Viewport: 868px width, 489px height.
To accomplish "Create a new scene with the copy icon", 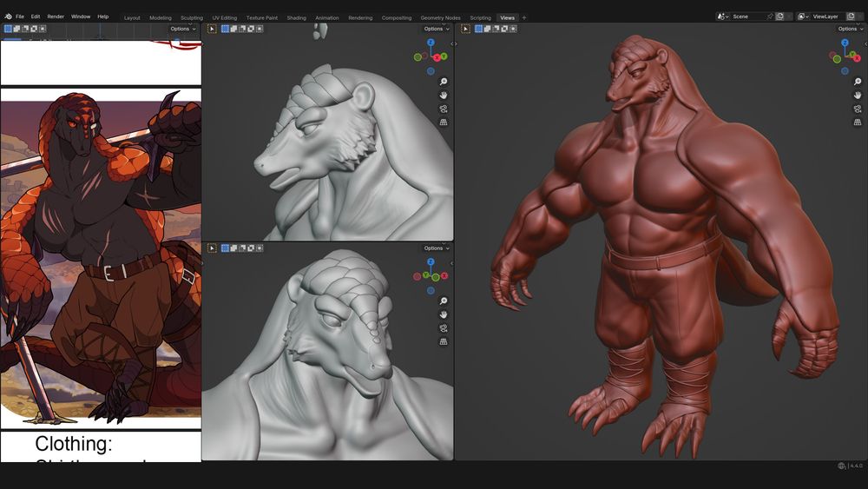I will click(x=780, y=17).
